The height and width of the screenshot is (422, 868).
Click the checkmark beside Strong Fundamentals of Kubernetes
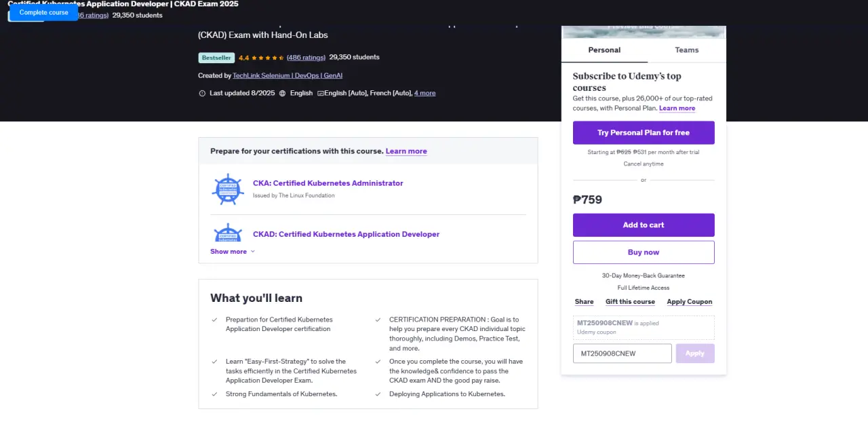[x=214, y=394]
